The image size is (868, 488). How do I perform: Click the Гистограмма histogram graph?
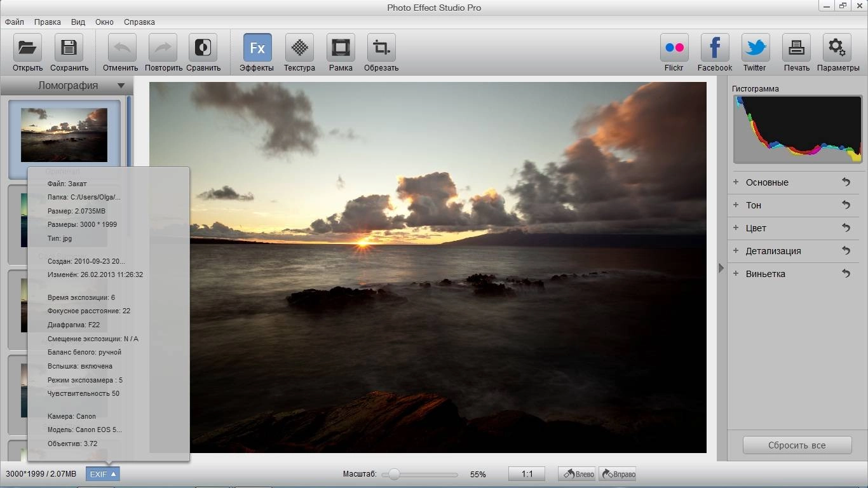tap(798, 130)
